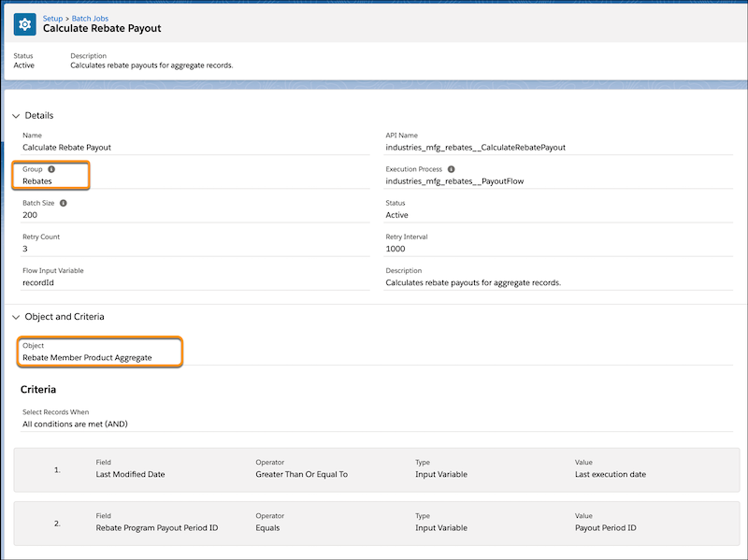Select operator Greater Than Or Equal To
This screenshot has width=748, height=560.
click(x=301, y=475)
